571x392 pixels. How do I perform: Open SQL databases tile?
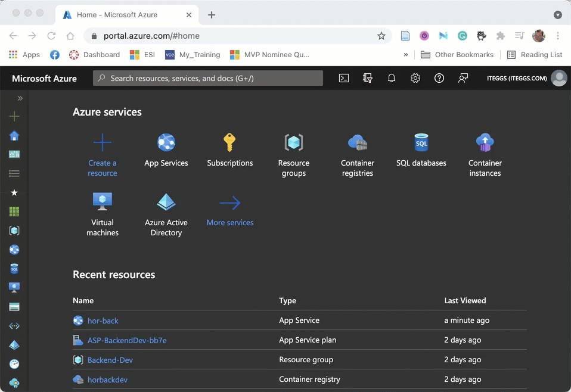tap(421, 150)
